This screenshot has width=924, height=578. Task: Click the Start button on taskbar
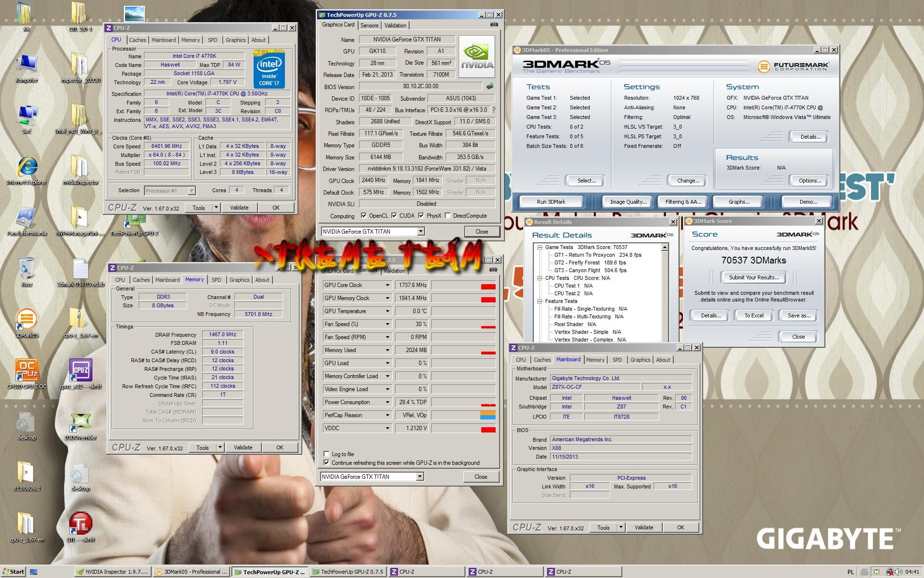click(x=13, y=572)
